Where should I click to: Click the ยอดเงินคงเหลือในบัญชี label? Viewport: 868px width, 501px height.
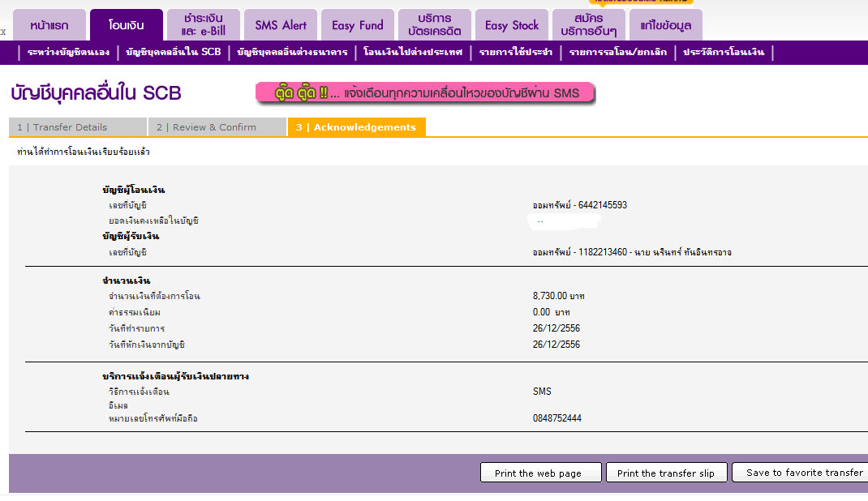pyautogui.click(x=153, y=221)
